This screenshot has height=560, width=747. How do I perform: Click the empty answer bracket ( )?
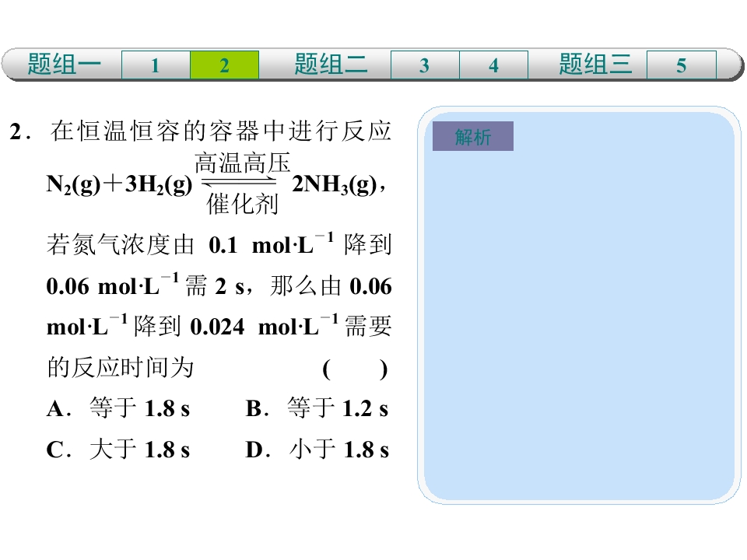tap(355, 369)
